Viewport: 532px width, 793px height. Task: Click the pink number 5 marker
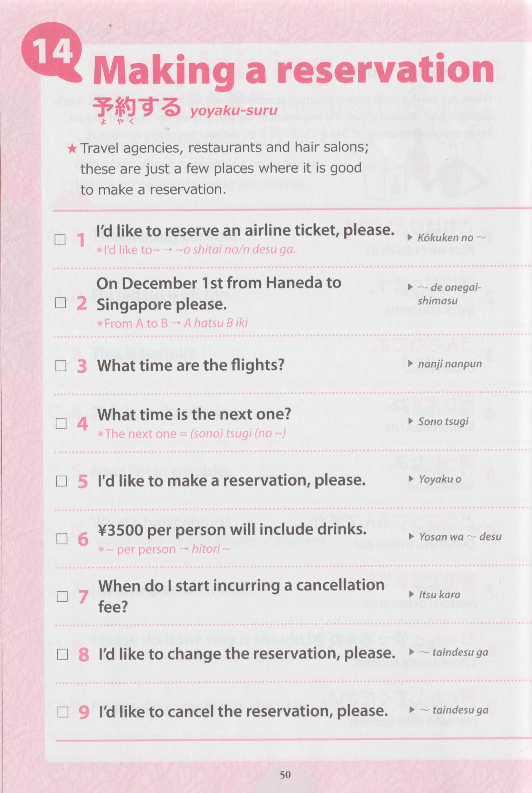83,481
